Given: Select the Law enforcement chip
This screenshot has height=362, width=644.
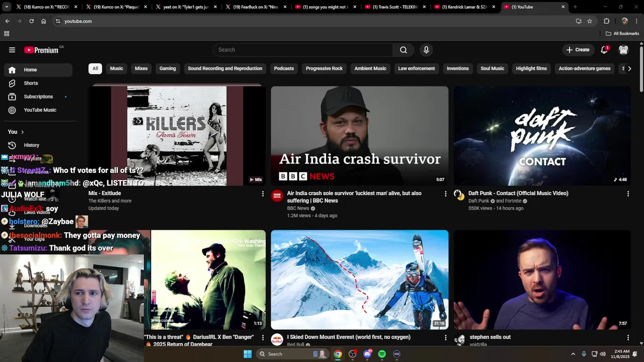Looking at the screenshot, I should point(417,68).
